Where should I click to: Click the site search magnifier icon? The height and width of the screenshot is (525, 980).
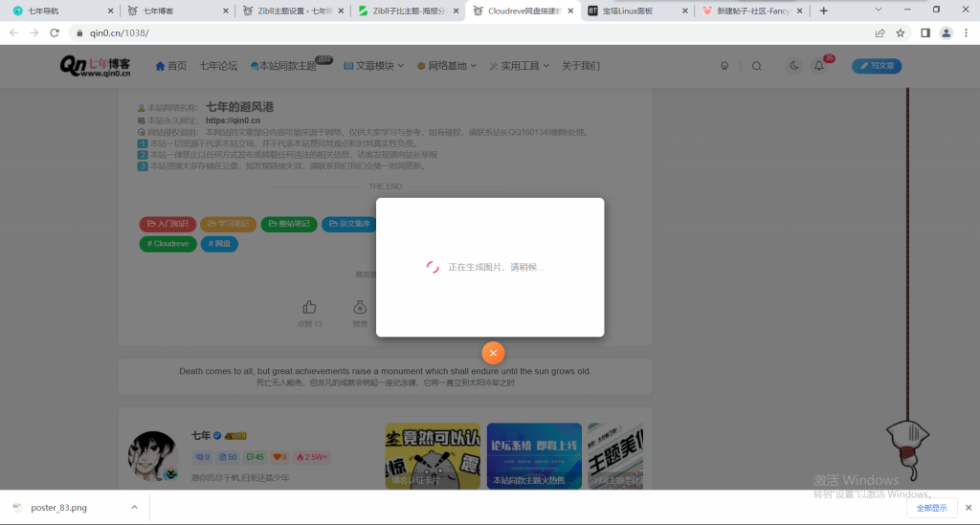click(x=756, y=66)
